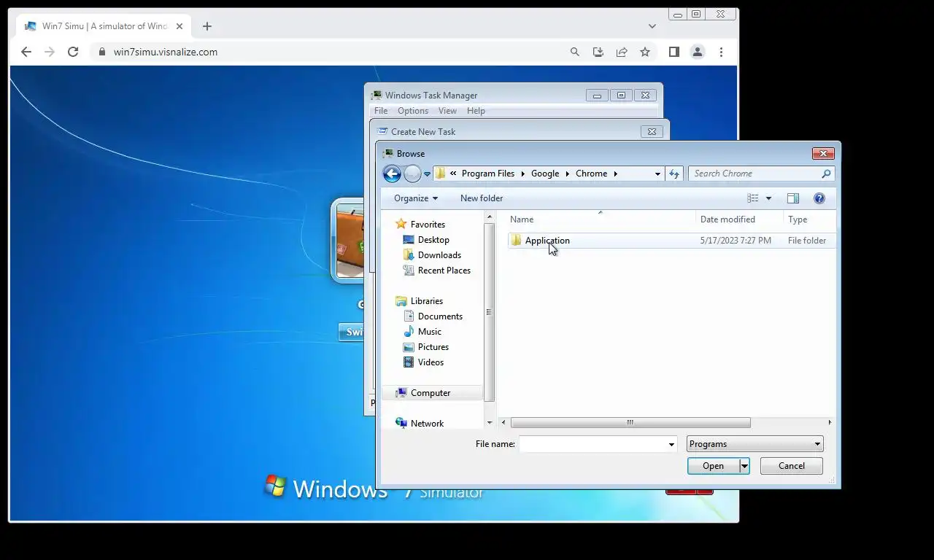This screenshot has height=560, width=934.
Task: Click the New folder button
Action: [x=482, y=198]
